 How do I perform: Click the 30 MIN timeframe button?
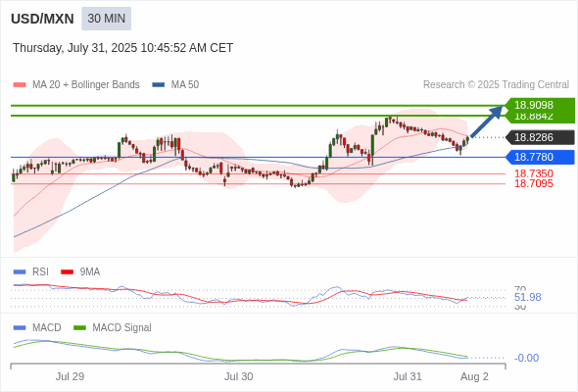pyautogui.click(x=106, y=19)
